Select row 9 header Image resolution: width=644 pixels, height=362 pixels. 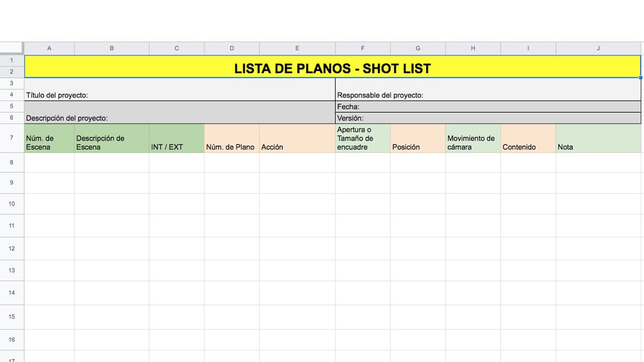pyautogui.click(x=12, y=183)
